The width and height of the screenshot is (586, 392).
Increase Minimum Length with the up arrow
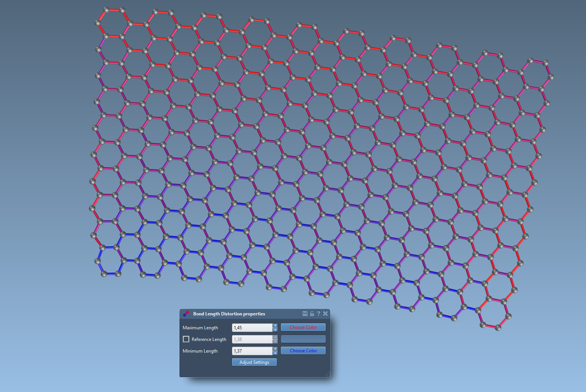click(x=275, y=349)
